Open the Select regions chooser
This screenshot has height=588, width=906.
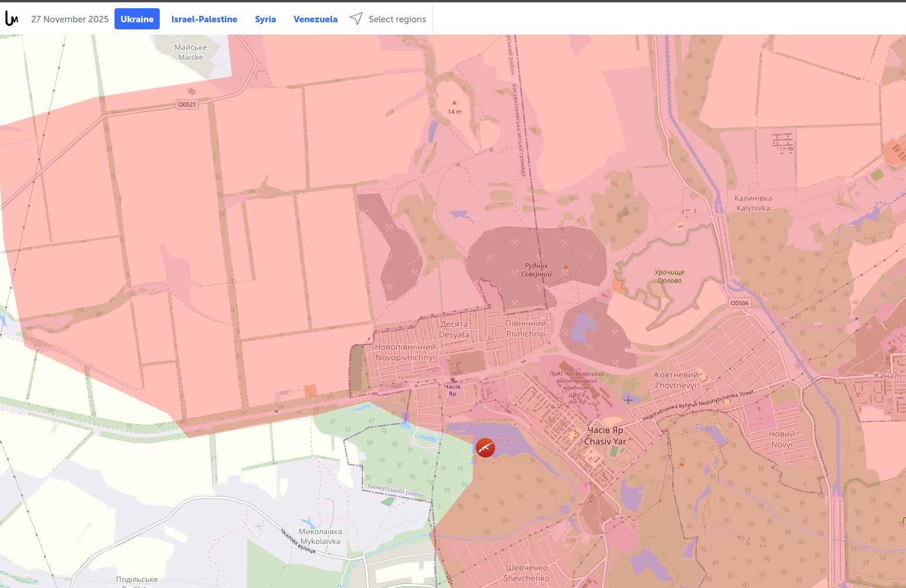388,19
